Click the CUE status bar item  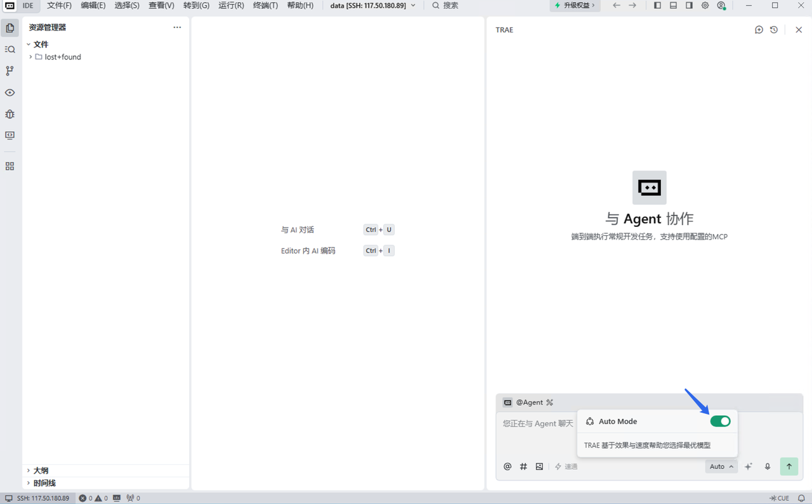click(x=780, y=498)
